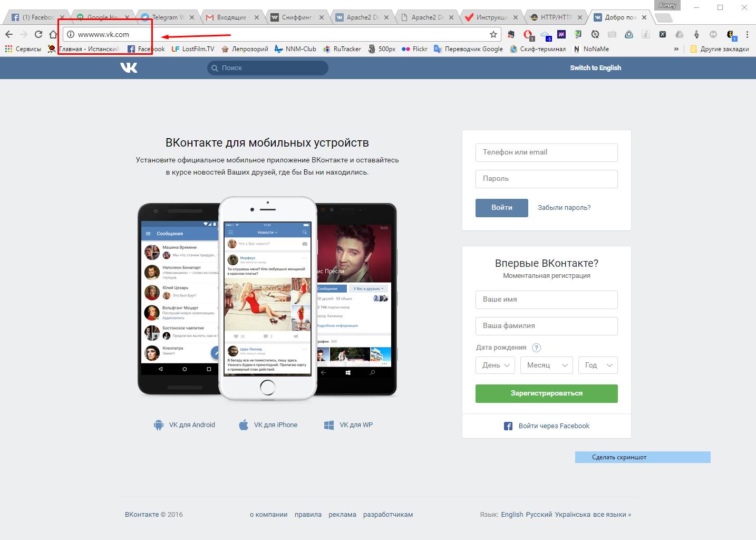The image size is (756, 540).
Task: Open the Chrome three-dot menu
Action: (x=747, y=34)
